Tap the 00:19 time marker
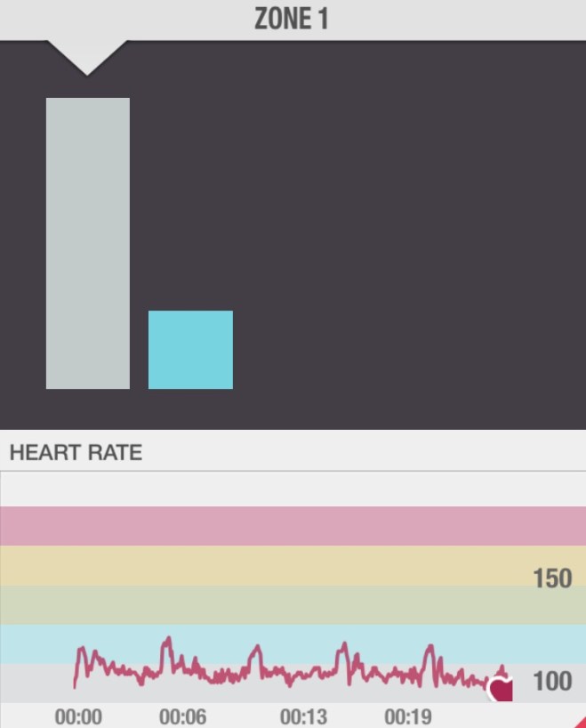Viewport: 586px width, 728px height. point(407,716)
